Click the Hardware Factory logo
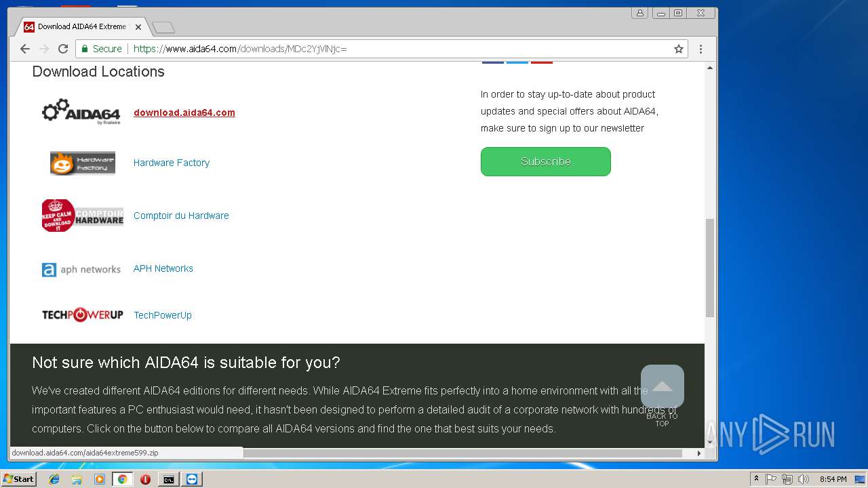The image size is (868, 488). [x=83, y=163]
